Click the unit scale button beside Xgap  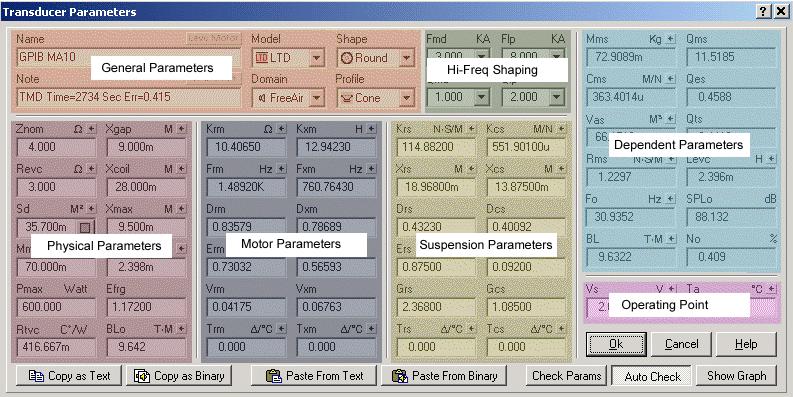pyautogui.click(x=182, y=129)
